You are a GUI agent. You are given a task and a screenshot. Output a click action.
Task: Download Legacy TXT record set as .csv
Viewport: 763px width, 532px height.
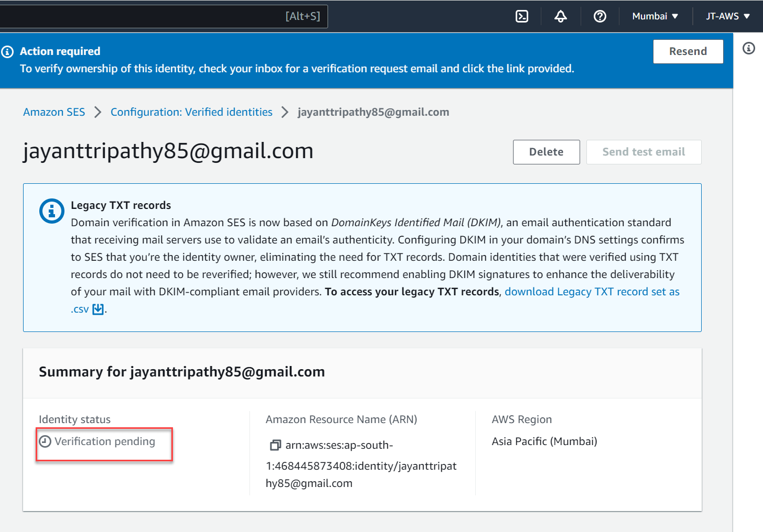coord(592,291)
